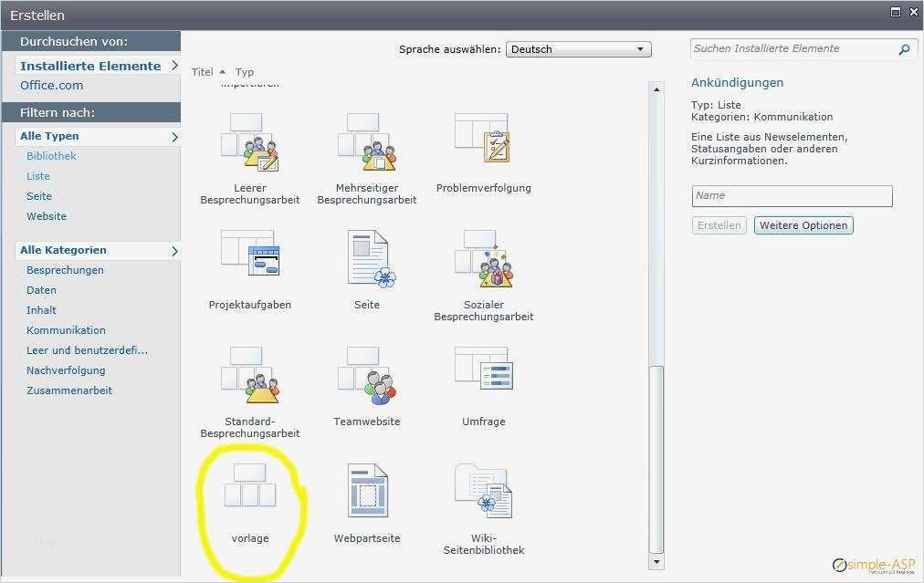The height and width of the screenshot is (583, 924).
Task: Select the Webpartseite template icon
Action: (x=366, y=492)
